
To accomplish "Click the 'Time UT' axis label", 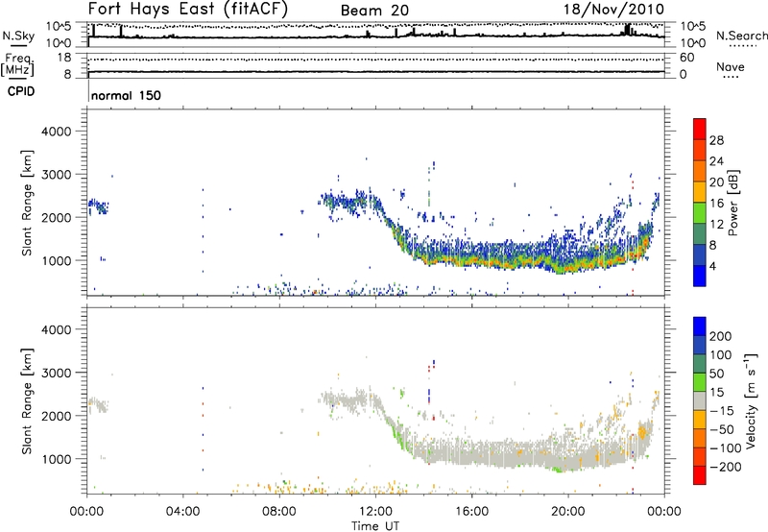I will [375, 526].
